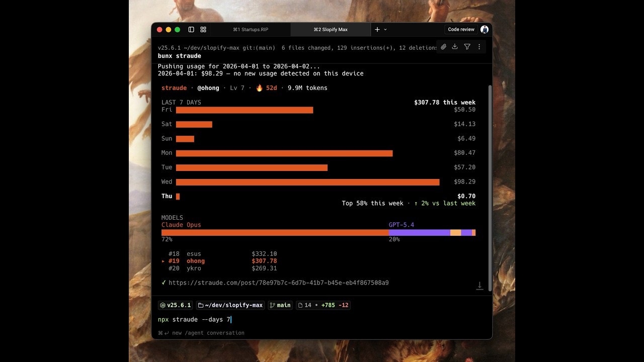Open the Code review panel

(461, 30)
